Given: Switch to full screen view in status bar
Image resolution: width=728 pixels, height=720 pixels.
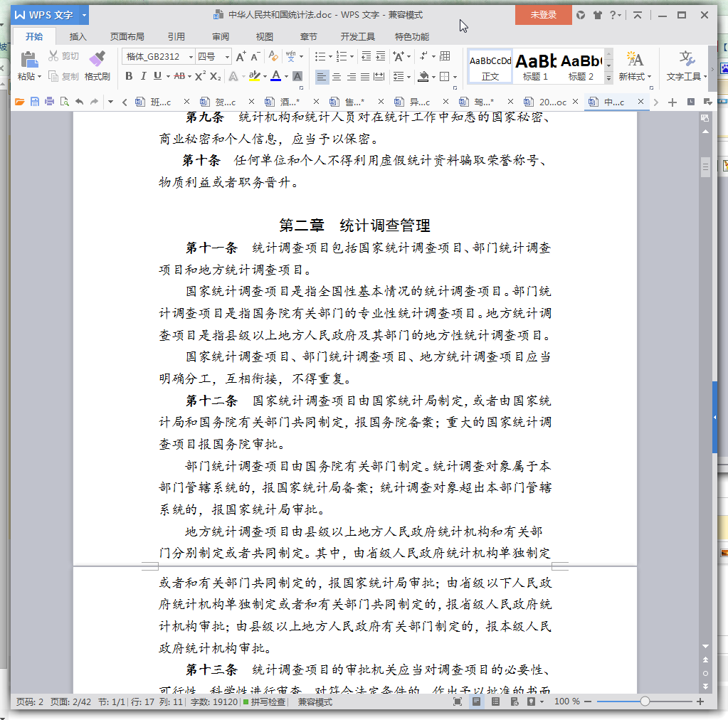Looking at the screenshot, I should tap(458, 702).
